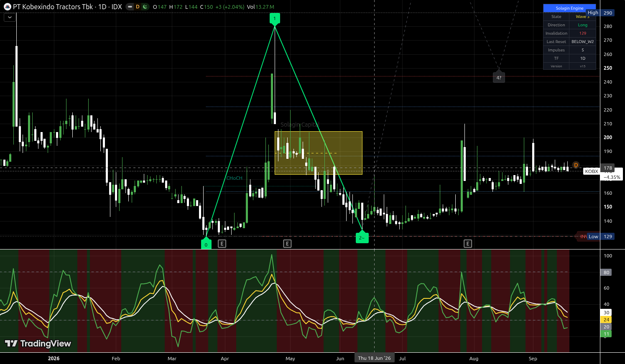The width and height of the screenshot is (625, 364).
Task: Click the Kobexindo Tractors symbol logo icon
Action: pos(7,7)
